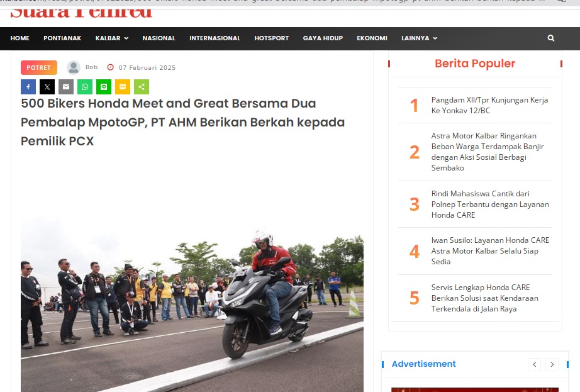Open 'Rindi Mahasiswa Cantik dari Polnep' article
Screen dimensions: 580x392
[x=490, y=204]
